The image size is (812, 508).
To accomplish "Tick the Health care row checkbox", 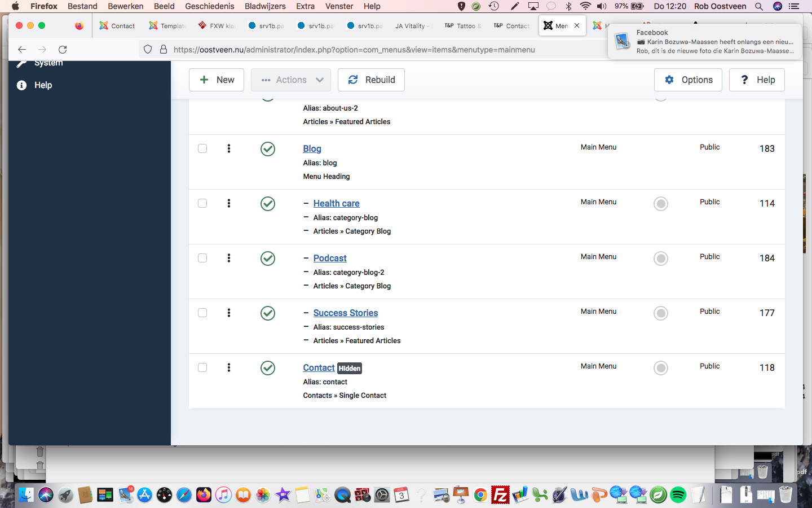I will (x=202, y=203).
